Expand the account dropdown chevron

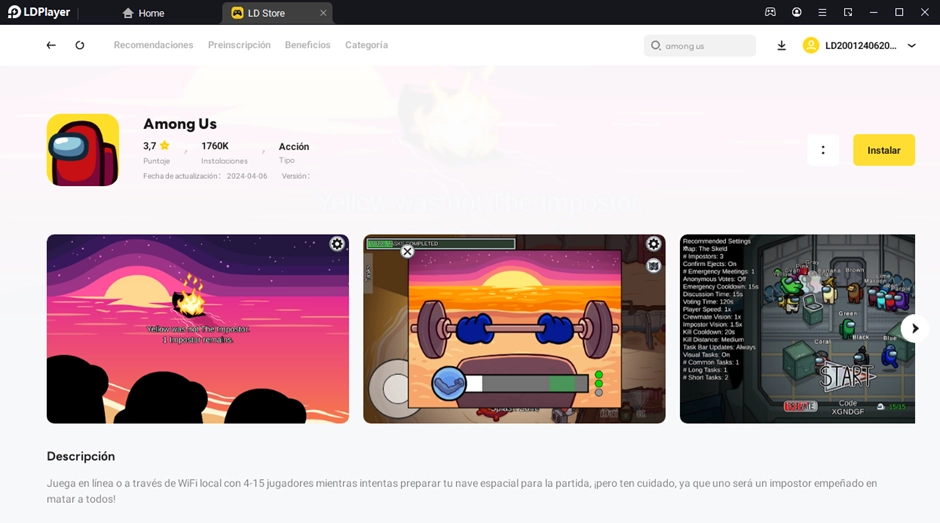911,46
